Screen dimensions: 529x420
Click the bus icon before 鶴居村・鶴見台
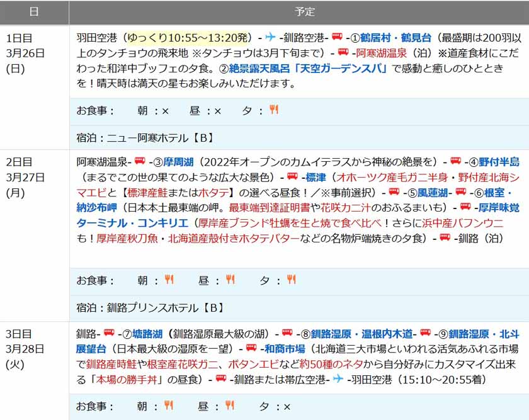pos(337,37)
